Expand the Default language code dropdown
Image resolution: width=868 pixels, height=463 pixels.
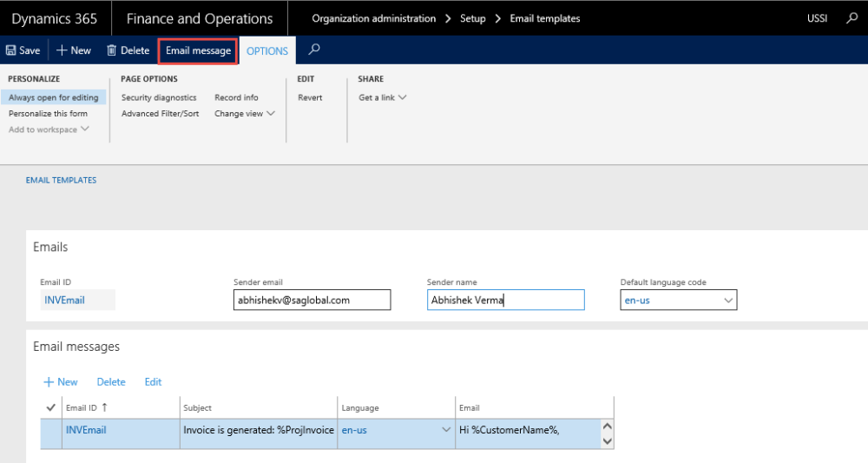pyautogui.click(x=727, y=301)
